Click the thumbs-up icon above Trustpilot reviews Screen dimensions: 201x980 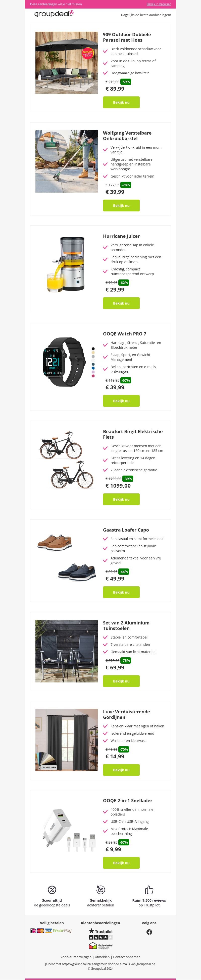(x=149, y=890)
